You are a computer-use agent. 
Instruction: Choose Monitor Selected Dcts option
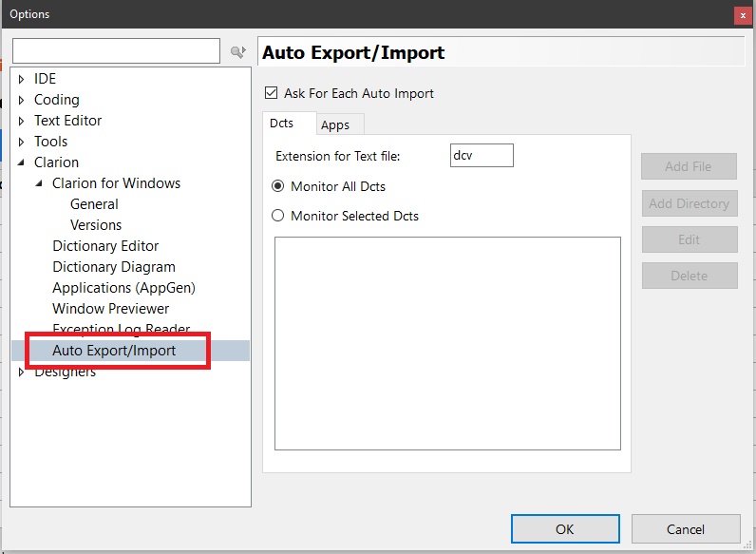point(278,216)
